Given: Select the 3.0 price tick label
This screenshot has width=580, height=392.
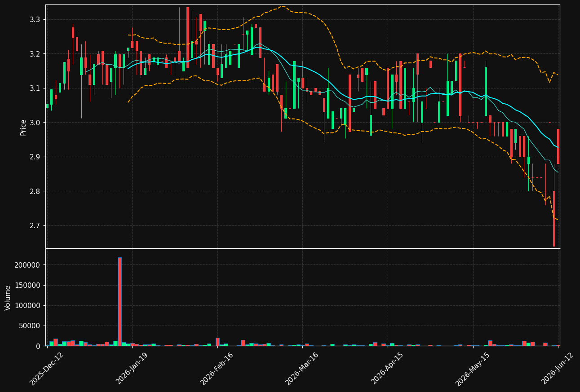Looking at the screenshot, I should [x=35, y=123].
